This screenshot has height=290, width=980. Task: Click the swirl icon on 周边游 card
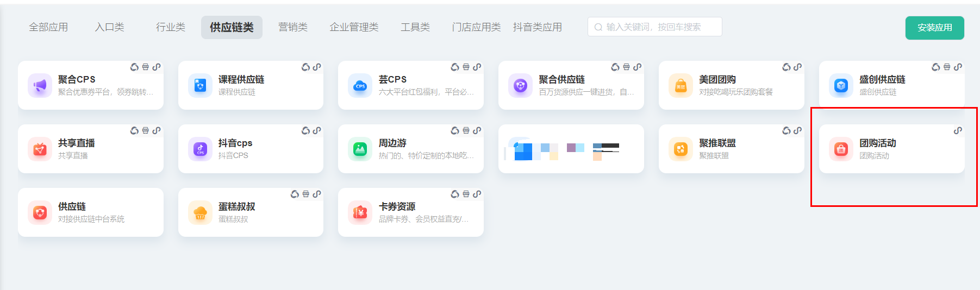coord(455,131)
